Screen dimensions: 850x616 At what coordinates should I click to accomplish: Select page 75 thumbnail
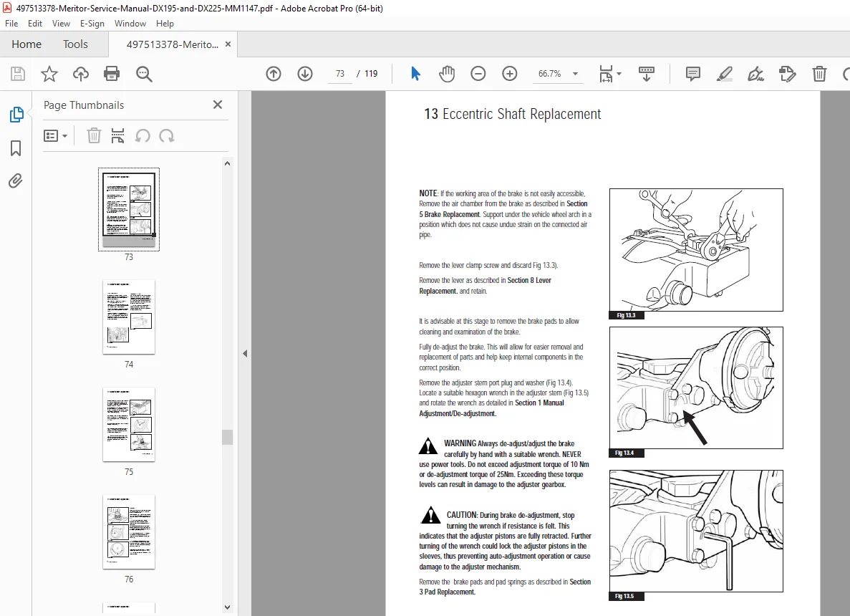[x=129, y=425]
